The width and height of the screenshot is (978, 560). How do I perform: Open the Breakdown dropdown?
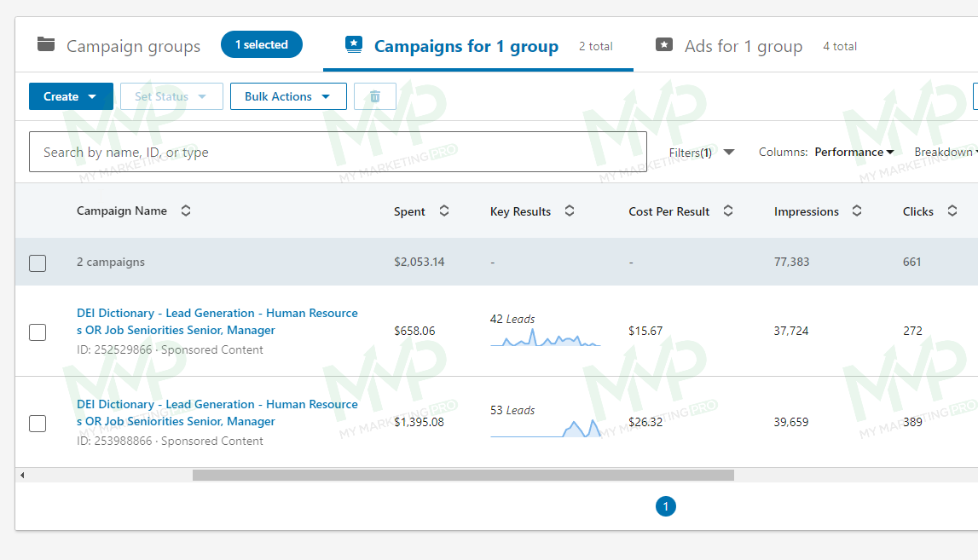pyautogui.click(x=946, y=153)
